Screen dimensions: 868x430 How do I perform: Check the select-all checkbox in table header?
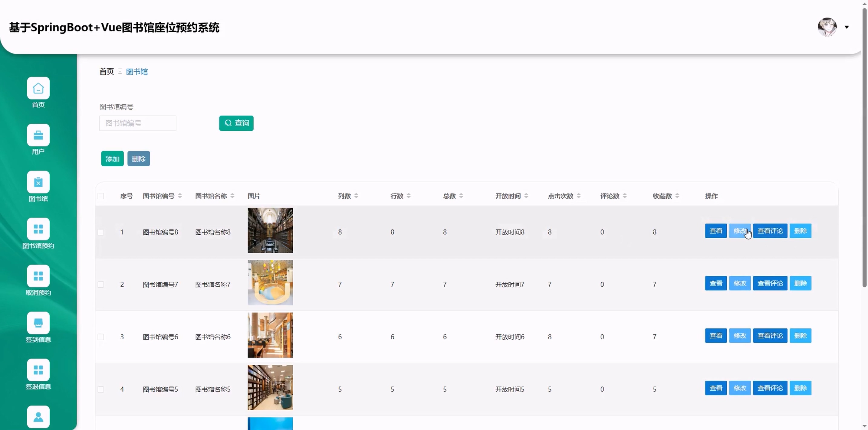pyautogui.click(x=101, y=196)
